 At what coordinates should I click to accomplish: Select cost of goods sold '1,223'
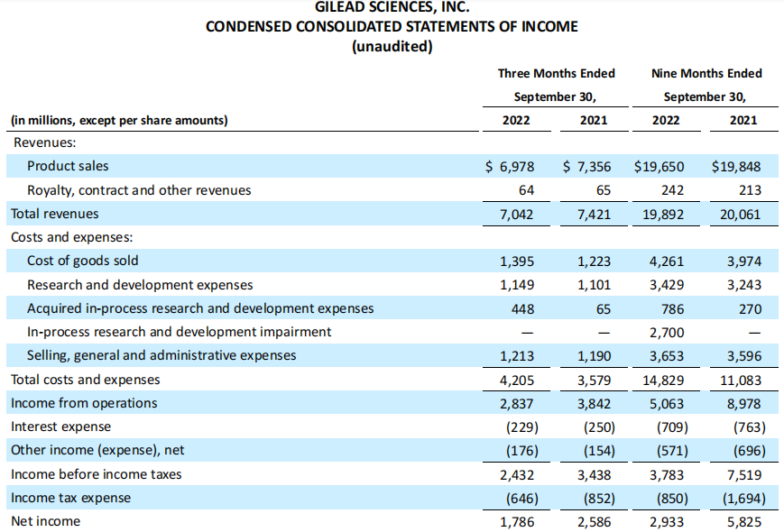tap(594, 261)
